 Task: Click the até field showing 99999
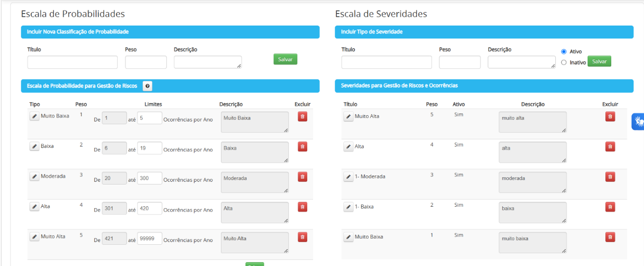tap(150, 239)
